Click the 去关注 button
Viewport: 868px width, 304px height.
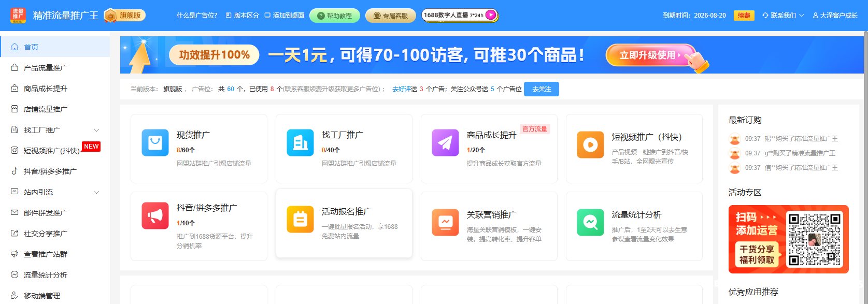click(541, 89)
